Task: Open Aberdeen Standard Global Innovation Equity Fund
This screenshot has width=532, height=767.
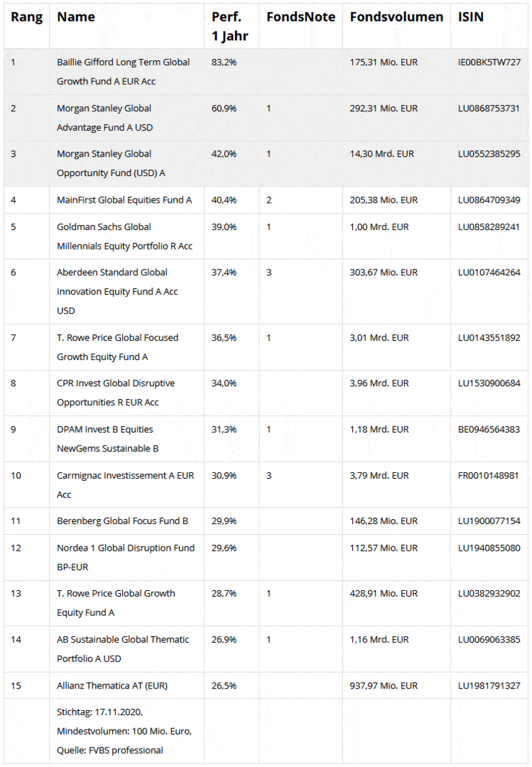Action: coord(117,291)
